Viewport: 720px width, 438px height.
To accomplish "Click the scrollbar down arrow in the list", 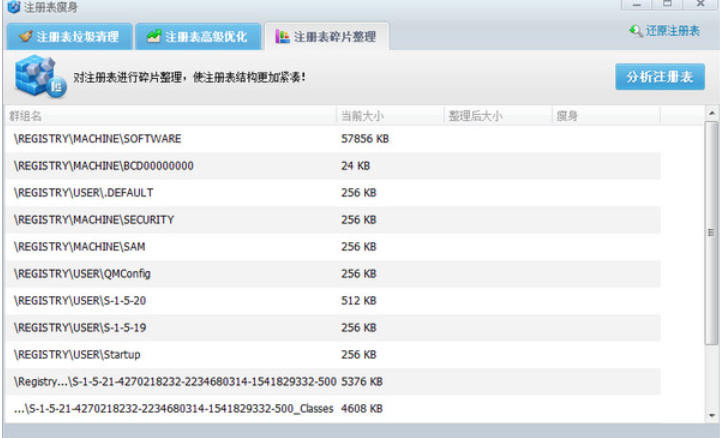I will point(711,414).
